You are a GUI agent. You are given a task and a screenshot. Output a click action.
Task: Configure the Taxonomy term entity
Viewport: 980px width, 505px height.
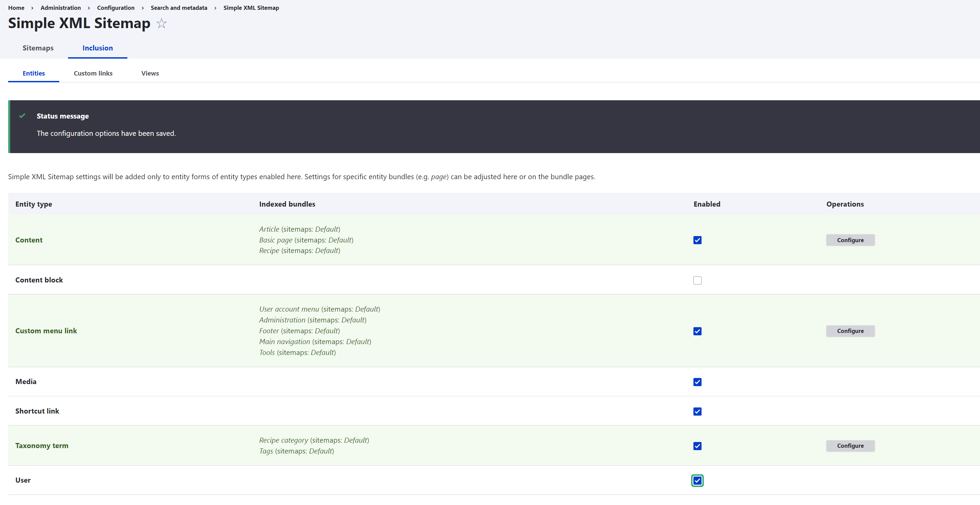coord(850,446)
